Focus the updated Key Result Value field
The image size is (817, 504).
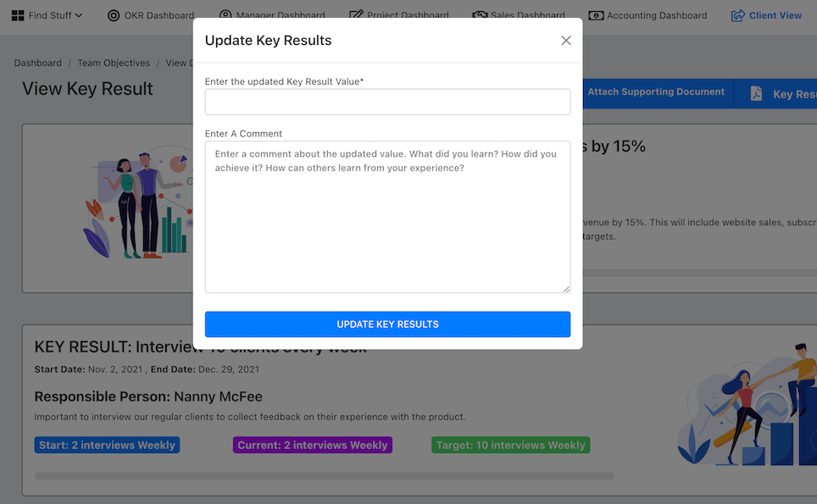[387, 102]
